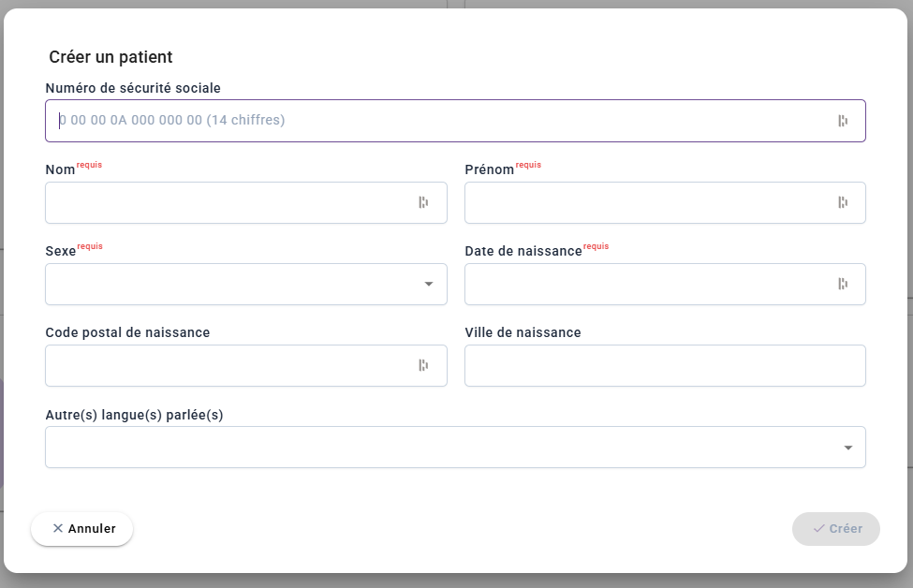Click the Ville de naissance input

[x=665, y=365]
